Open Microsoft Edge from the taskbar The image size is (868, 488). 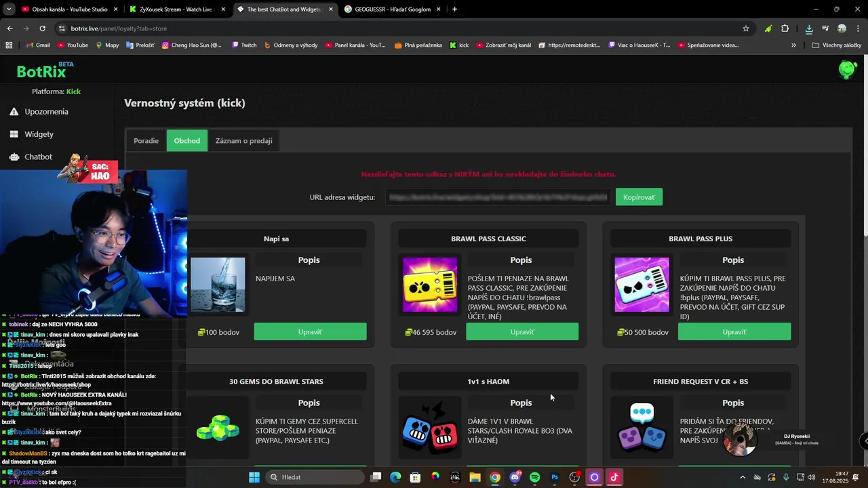pyautogui.click(x=395, y=477)
